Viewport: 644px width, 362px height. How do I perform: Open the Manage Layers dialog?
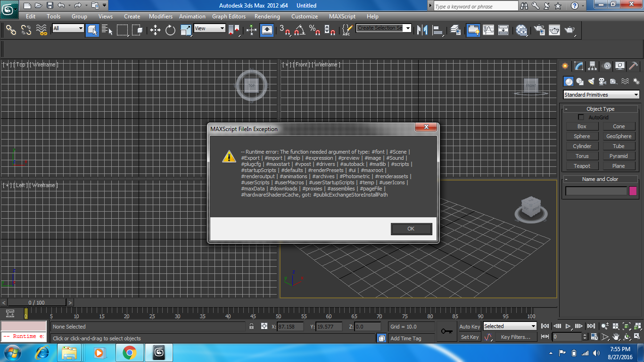[455, 30]
